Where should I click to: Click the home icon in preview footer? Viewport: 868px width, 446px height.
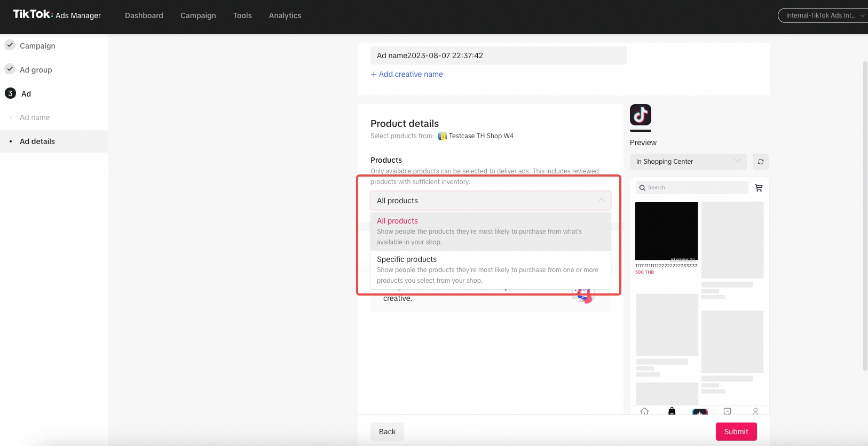point(644,411)
